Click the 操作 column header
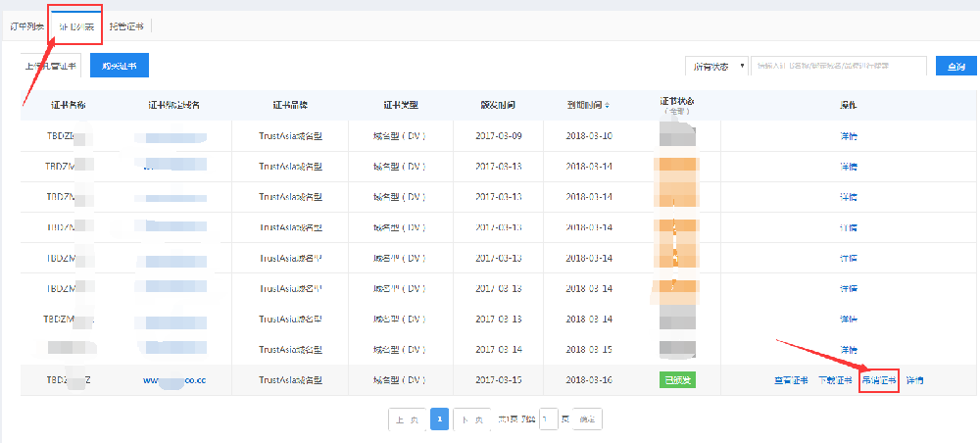 [848, 105]
